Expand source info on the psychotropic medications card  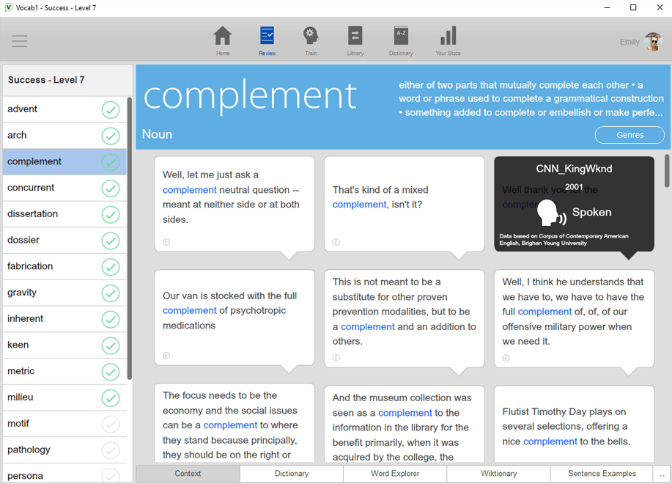point(166,356)
